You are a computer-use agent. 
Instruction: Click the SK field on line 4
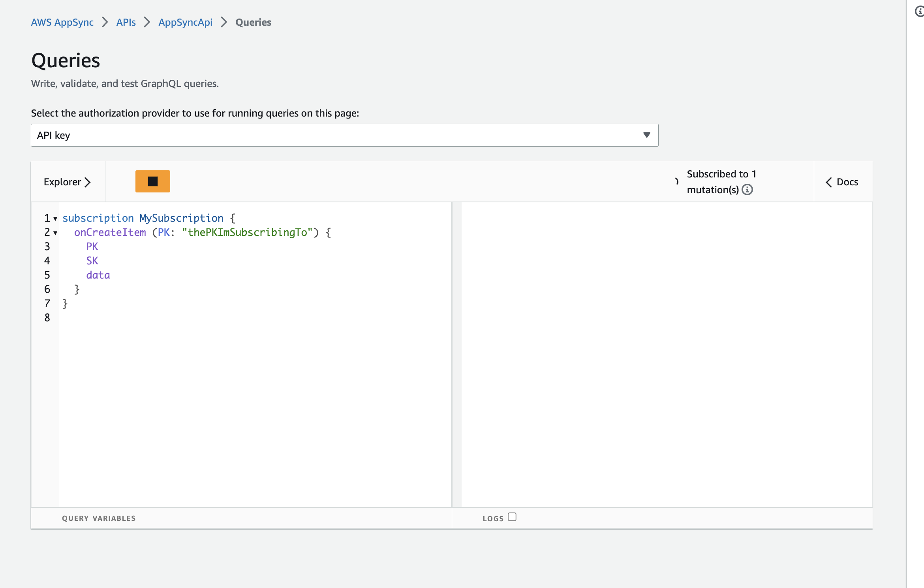pos(92,261)
